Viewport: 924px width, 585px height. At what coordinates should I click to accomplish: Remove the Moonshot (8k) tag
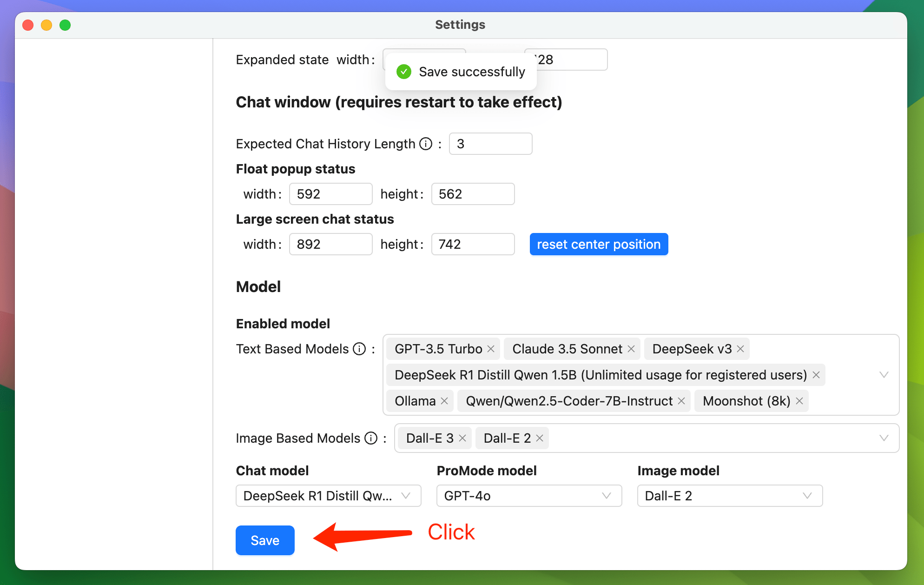coord(799,401)
